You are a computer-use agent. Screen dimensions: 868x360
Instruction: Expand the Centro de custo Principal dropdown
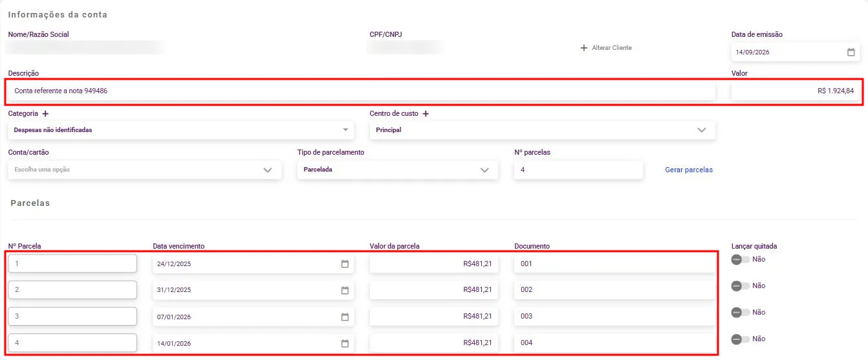tap(543, 130)
